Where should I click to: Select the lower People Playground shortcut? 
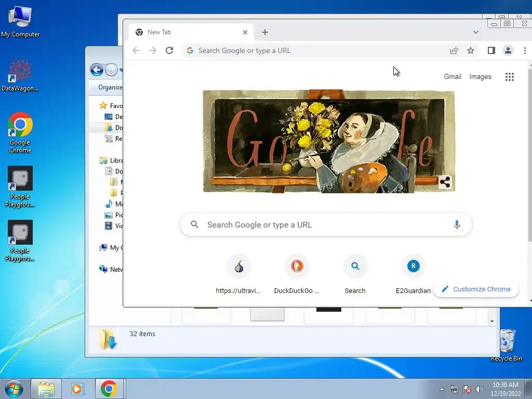(20, 241)
